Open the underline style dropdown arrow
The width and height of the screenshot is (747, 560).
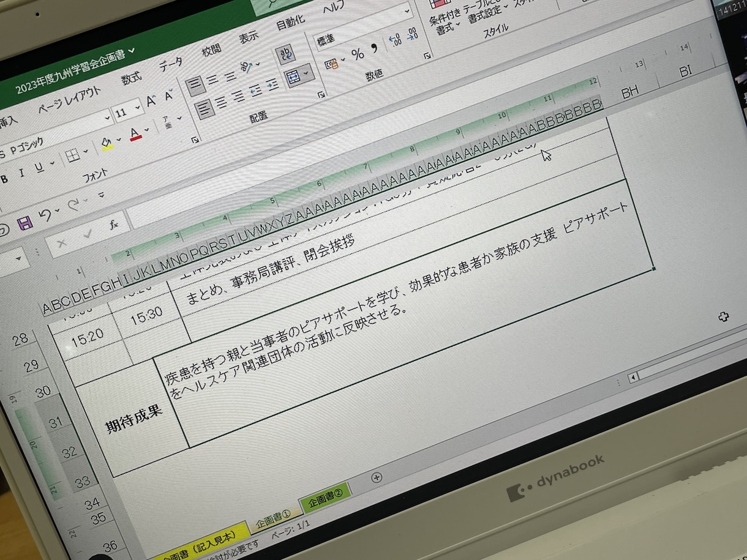(53, 163)
